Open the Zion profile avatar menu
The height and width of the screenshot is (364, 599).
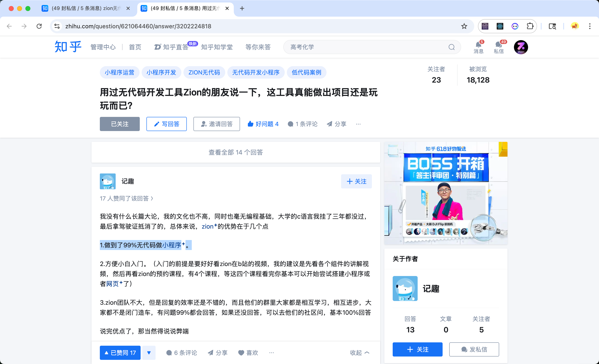pos(521,47)
